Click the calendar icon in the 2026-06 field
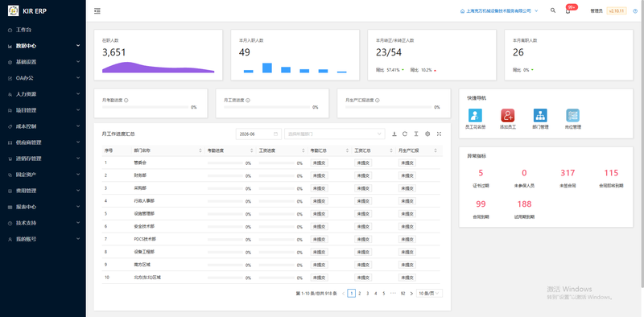 click(275, 134)
